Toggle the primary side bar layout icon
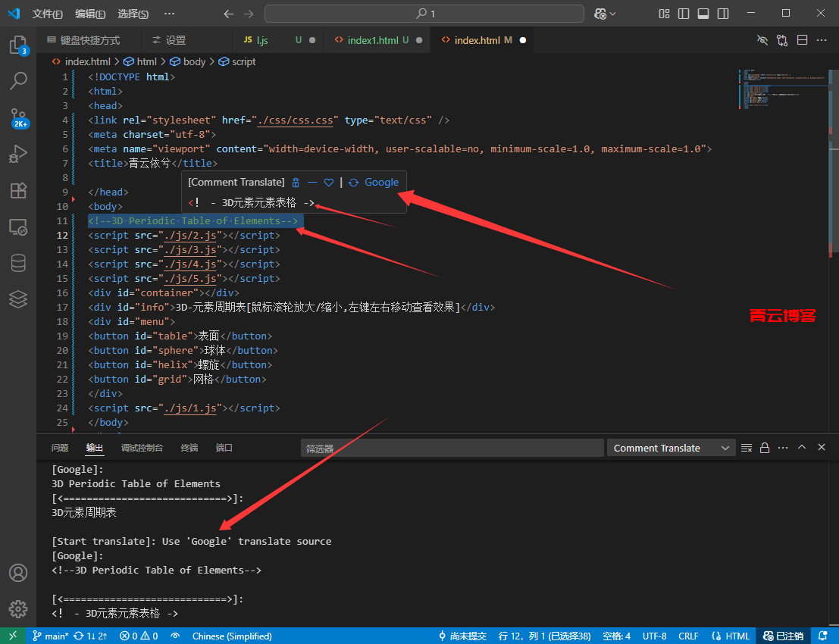Image resolution: width=839 pixels, height=644 pixels. [x=684, y=14]
